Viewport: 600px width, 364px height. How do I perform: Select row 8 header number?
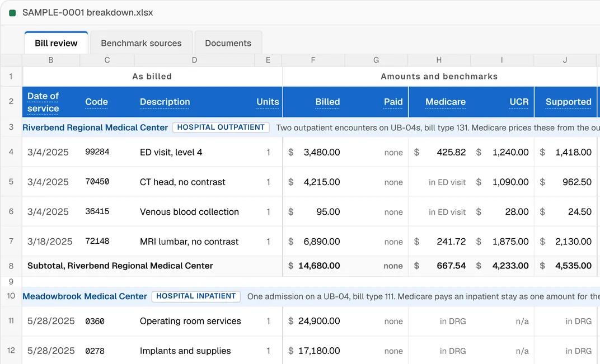coord(11,266)
